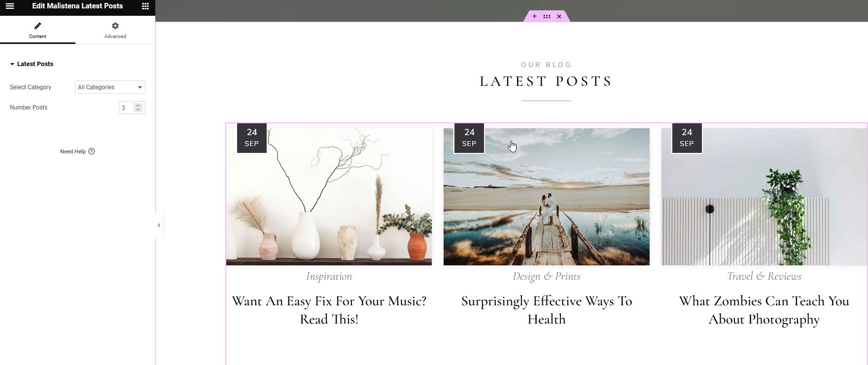
Task: Click the Need Help link
Action: (73, 151)
